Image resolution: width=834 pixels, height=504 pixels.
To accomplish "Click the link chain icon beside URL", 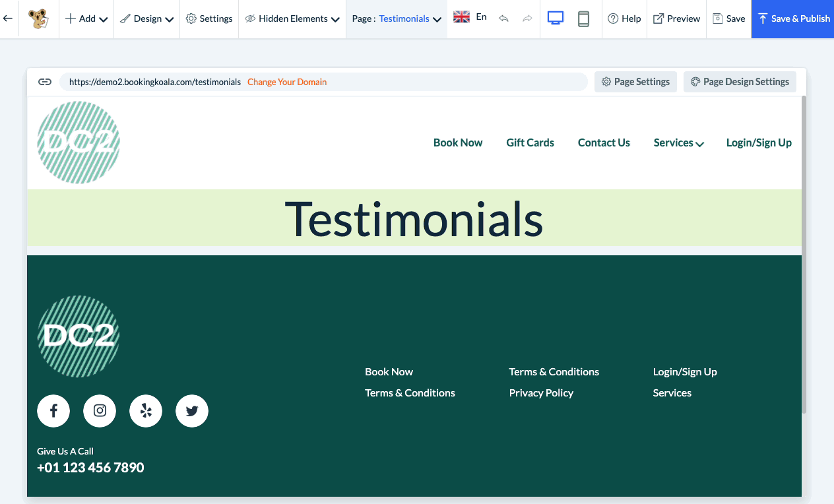I will [x=45, y=82].
